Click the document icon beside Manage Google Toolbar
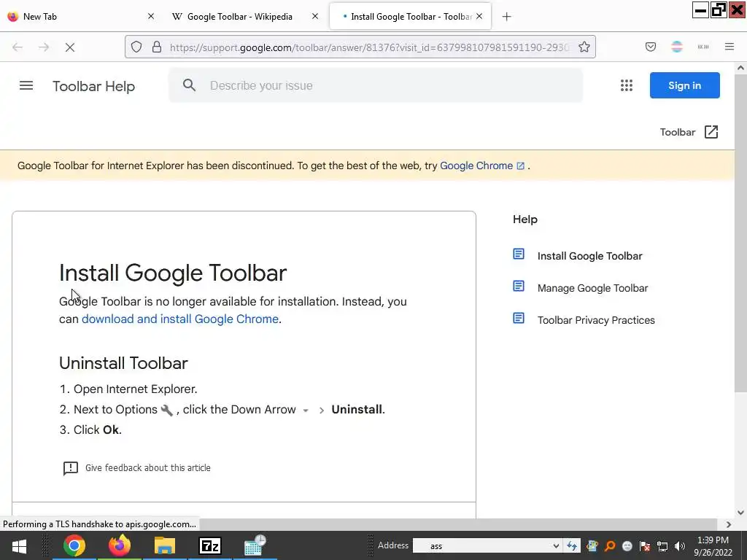The image size is (747, 560). click(x=519, y=286)
